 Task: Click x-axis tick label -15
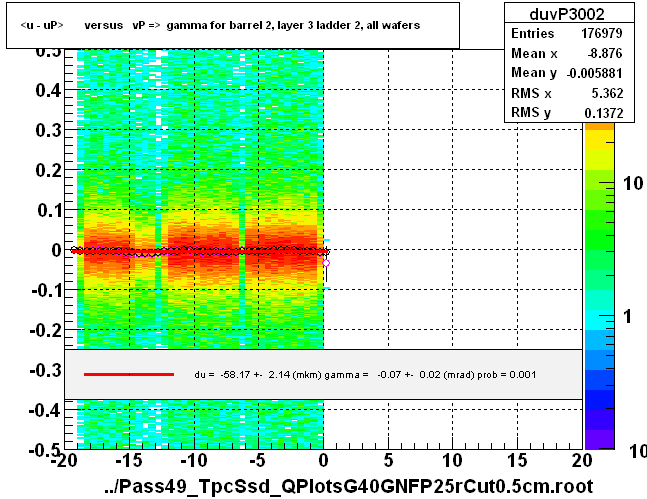pyautogui.click(x=129, y=460)
